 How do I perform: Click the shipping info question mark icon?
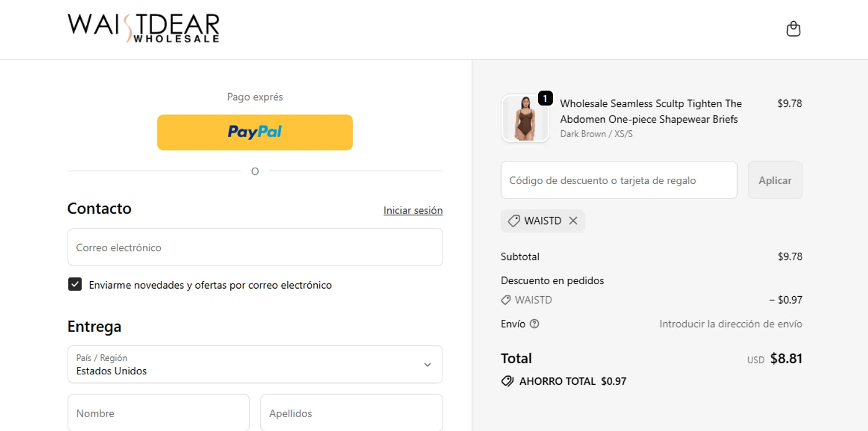[x=535, y=324]
